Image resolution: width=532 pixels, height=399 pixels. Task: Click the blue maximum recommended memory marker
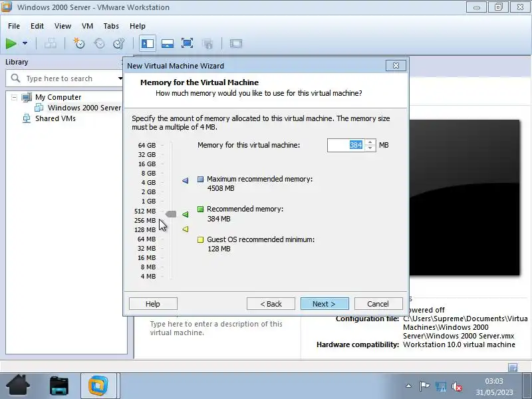point(186,180)
